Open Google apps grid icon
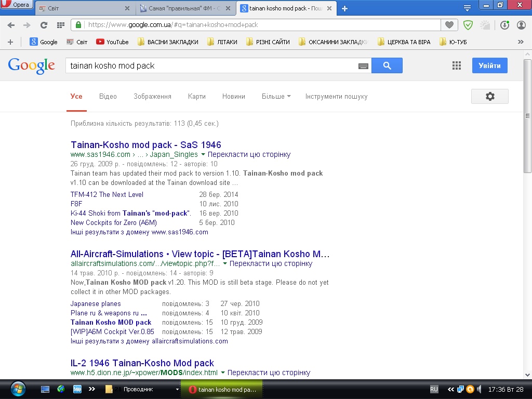The image size is (532, 399). [x=457, y=65]
